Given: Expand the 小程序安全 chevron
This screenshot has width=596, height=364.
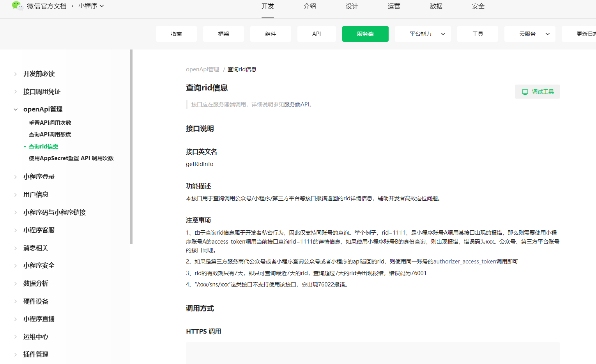Looking at the screenshot, I should coord(15,266).
